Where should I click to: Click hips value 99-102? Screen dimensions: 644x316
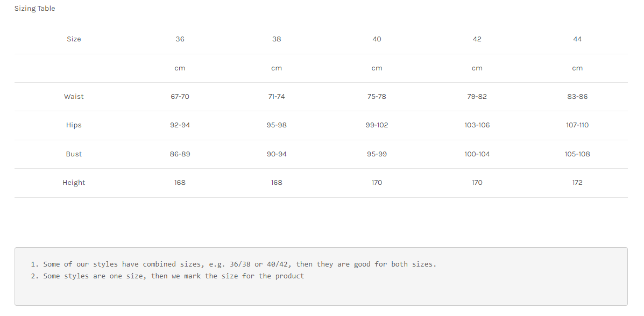point(377,125)
